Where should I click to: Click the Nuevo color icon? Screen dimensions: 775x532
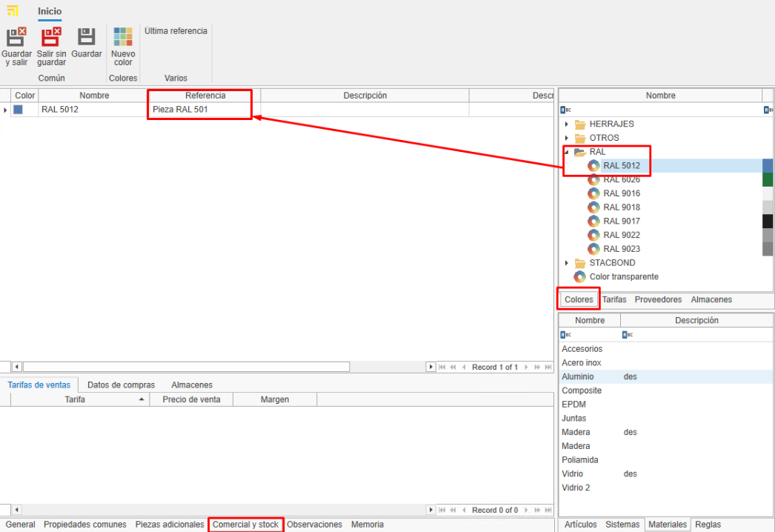[x=123, y=37]
